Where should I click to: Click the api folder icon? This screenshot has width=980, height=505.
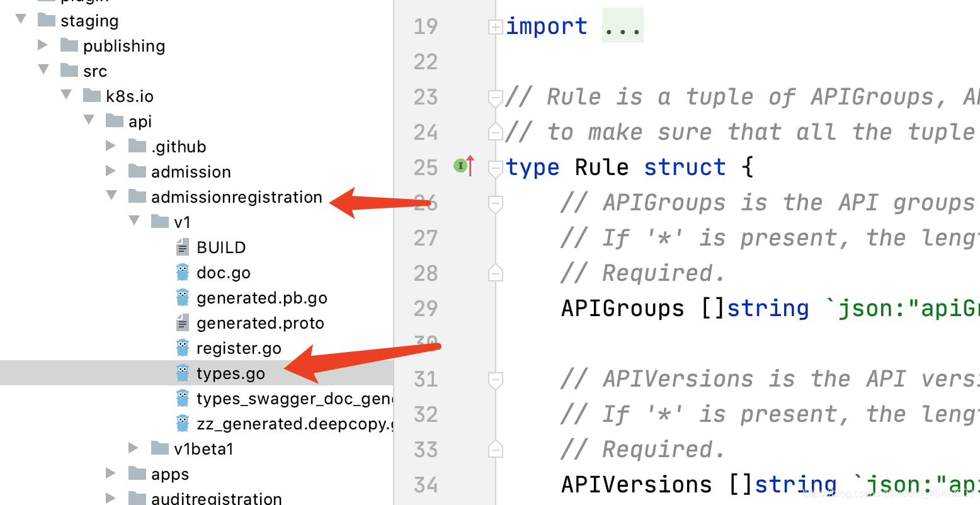tap(115, 121)
